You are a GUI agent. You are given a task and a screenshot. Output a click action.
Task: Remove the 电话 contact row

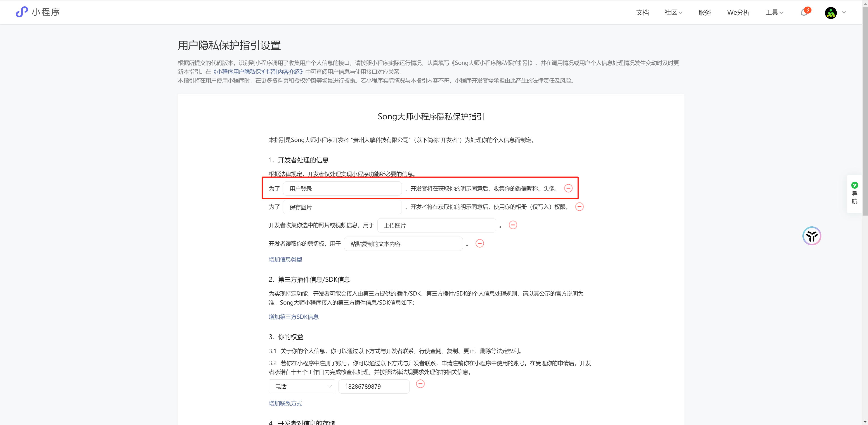(420, 384)
